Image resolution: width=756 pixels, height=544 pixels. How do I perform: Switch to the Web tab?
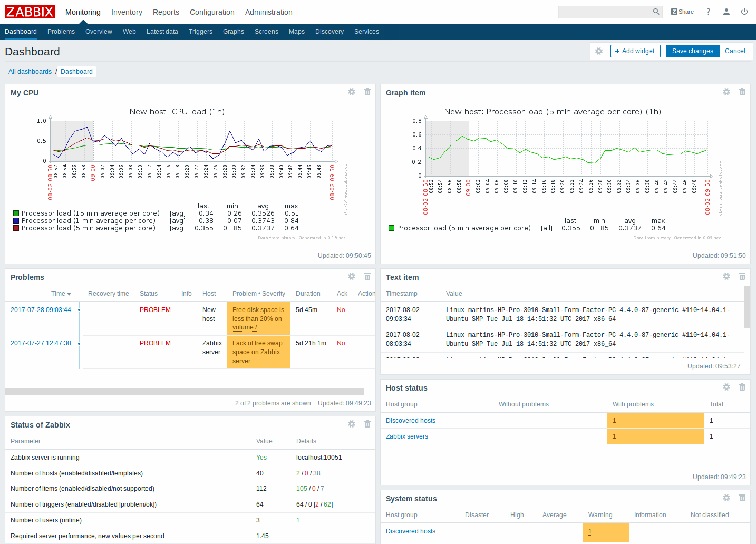point(129,32)
